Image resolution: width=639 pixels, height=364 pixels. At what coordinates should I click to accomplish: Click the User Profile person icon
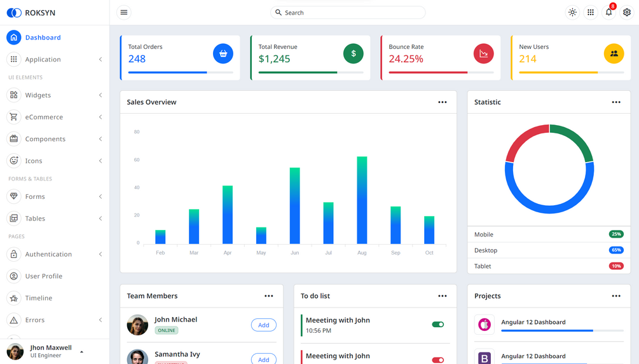point(14,276)
